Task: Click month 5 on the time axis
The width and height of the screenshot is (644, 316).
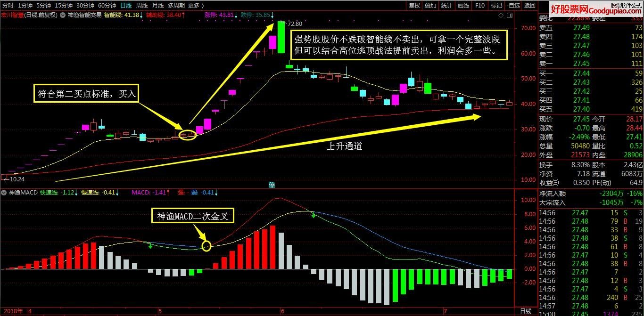Action: [160, 311]
